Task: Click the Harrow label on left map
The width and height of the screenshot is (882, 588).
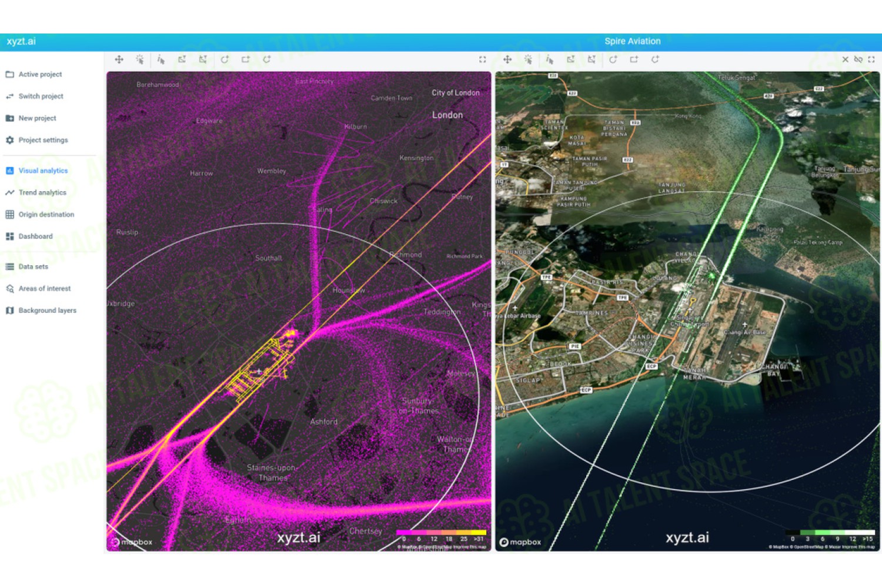Action: pyautogui.click(x=202, y=173)
